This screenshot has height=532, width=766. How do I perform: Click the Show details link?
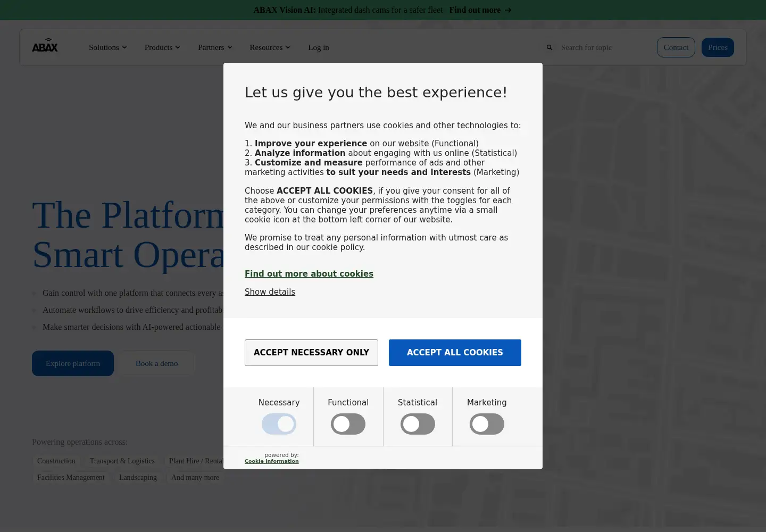click(x=270, y=292)
